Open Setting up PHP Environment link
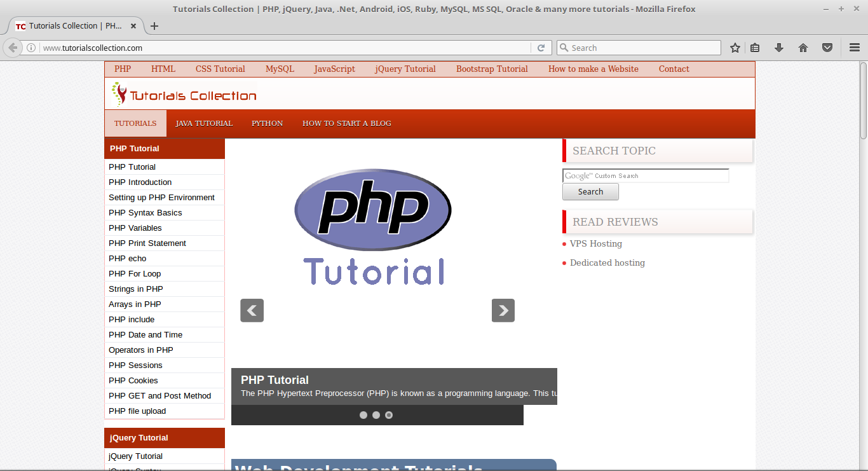The width and height of the screenshot is (868, 471). (161, 198)
